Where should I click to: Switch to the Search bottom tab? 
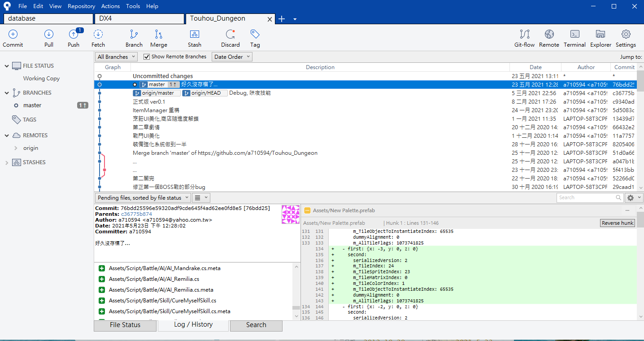coord(256,325)
